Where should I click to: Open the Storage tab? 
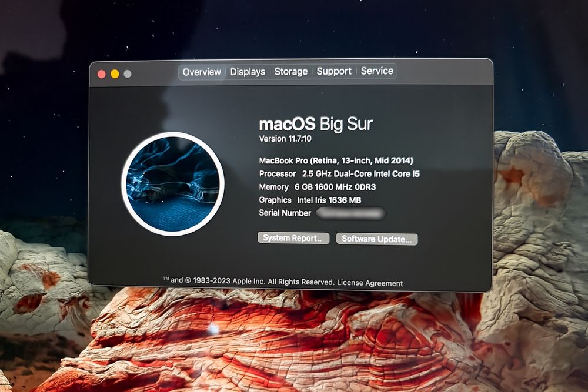coord(290,71)
